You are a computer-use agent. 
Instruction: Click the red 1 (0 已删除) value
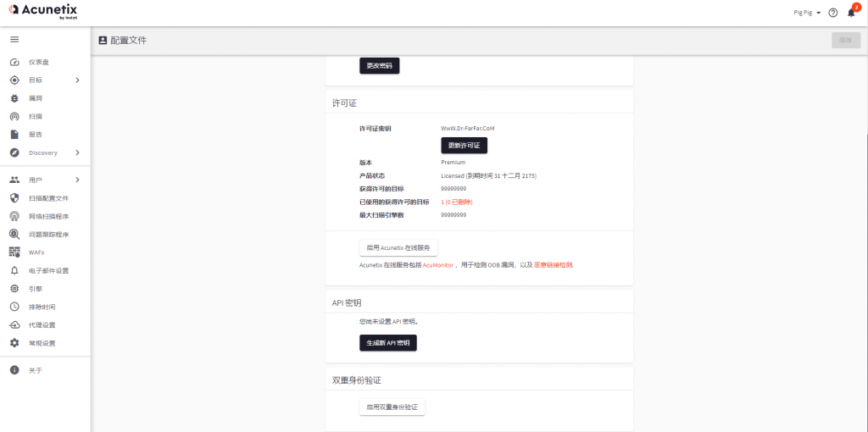[456, 202]
